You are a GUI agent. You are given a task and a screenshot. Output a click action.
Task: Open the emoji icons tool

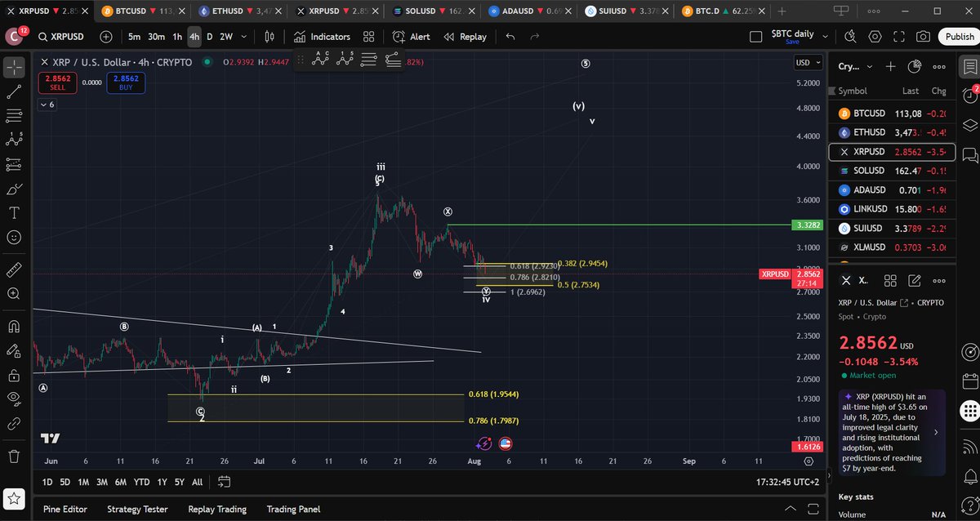14,238
